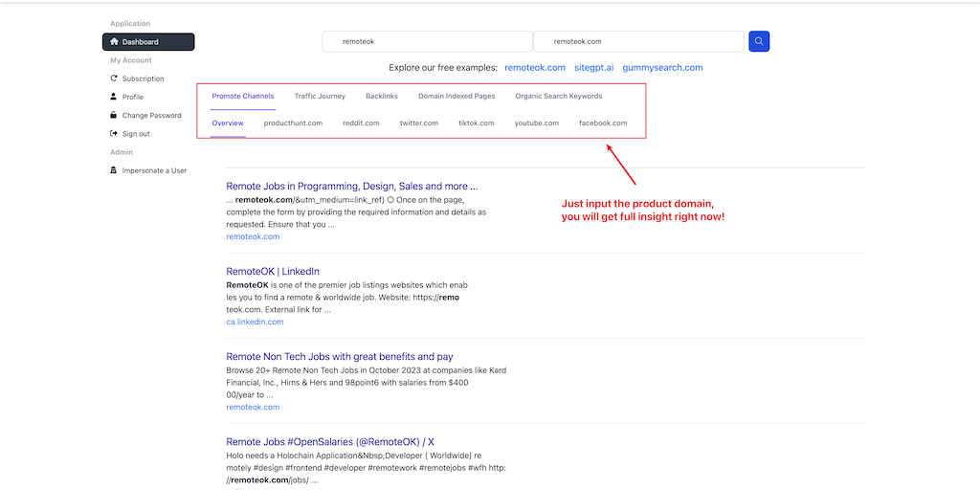Click the Dashboard home icon
The width and height of the screenshot is (980, 490).
[x=115, y=42]
